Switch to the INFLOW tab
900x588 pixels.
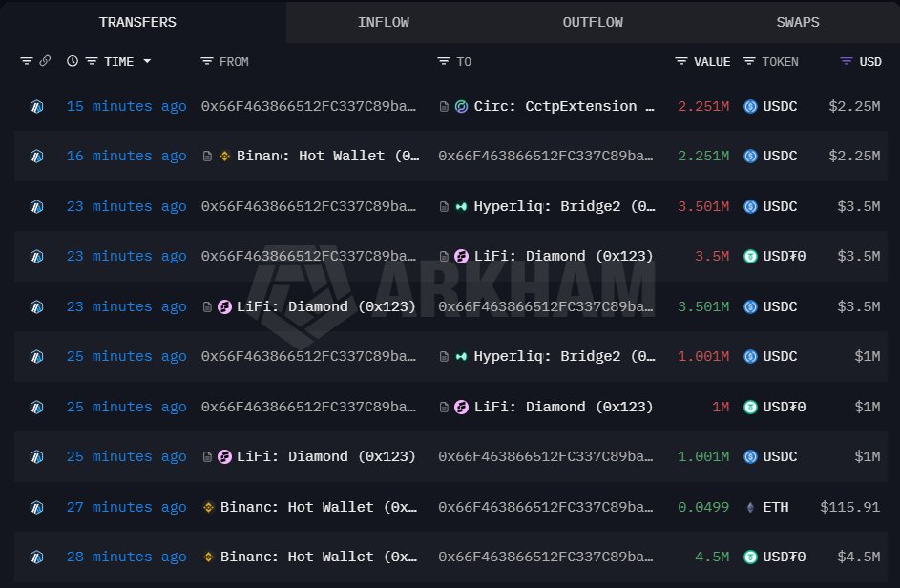pyautogui.click(x=384, y=22)
